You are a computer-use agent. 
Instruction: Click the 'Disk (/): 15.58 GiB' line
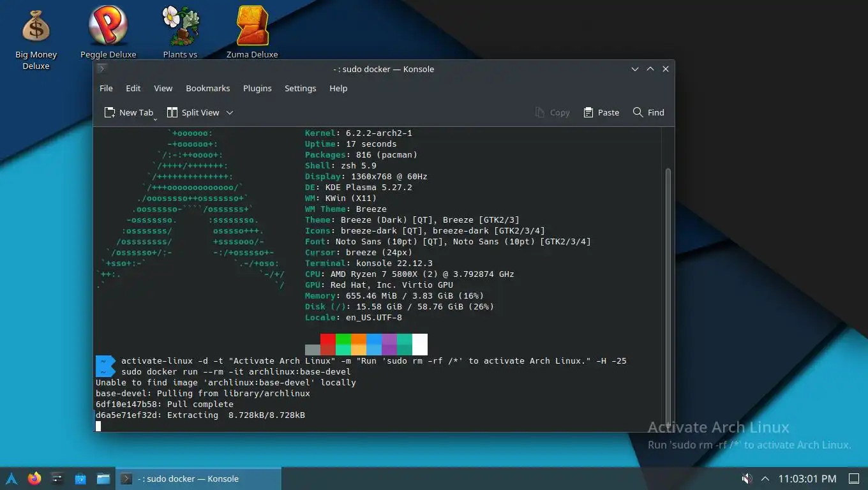point(400,307)
